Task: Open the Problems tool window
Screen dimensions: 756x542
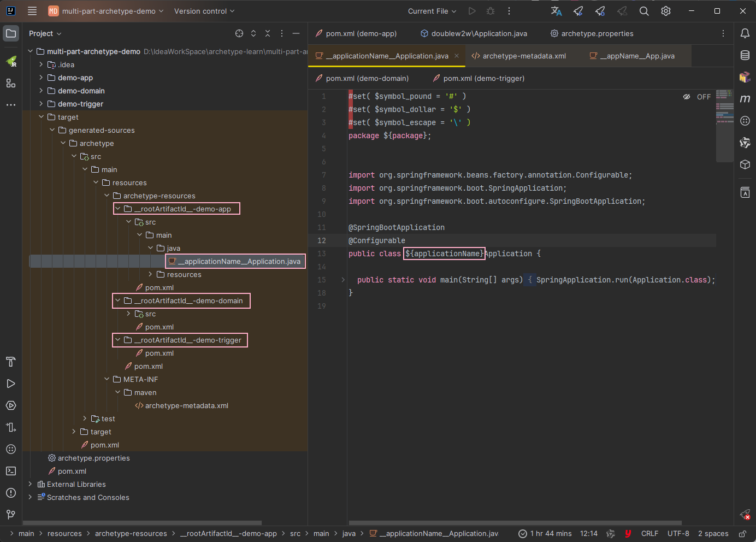Action: (11, 493)
